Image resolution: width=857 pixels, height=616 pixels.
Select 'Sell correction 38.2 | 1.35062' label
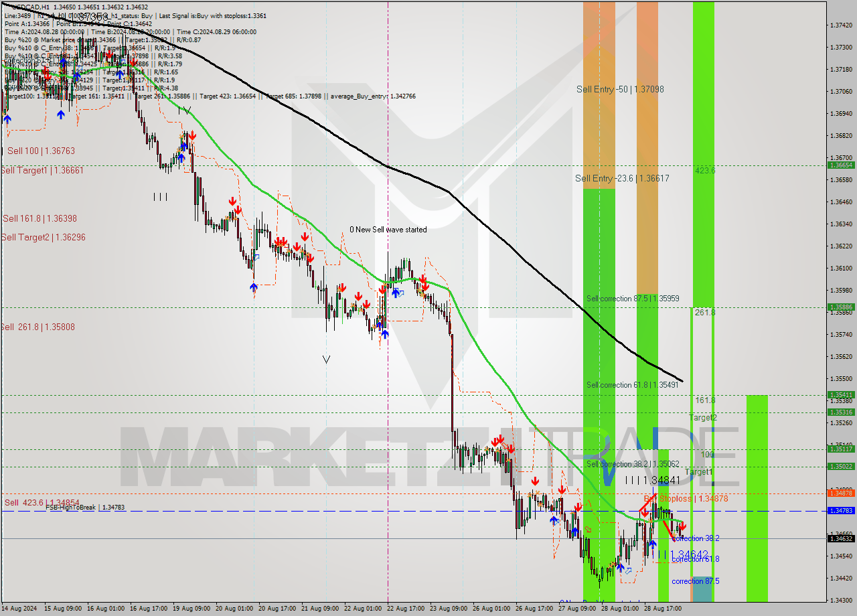pyautogui.click(x=633, y=464)
